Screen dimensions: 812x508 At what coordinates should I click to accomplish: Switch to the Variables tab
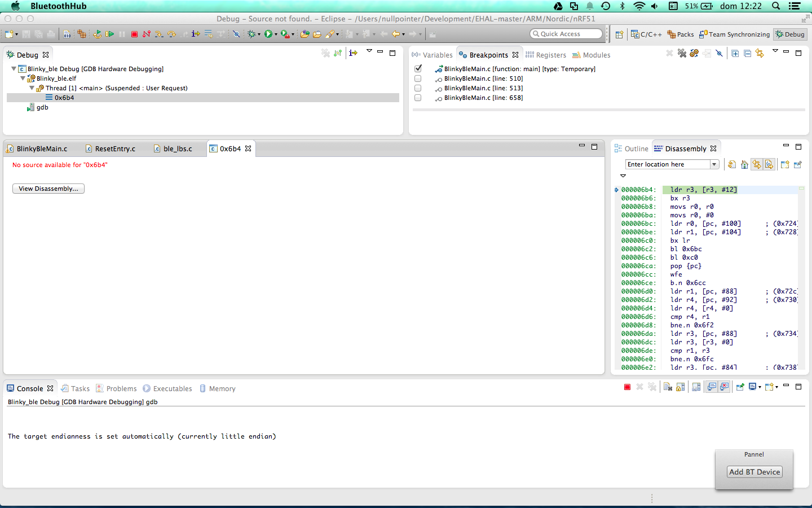point(432,55)
